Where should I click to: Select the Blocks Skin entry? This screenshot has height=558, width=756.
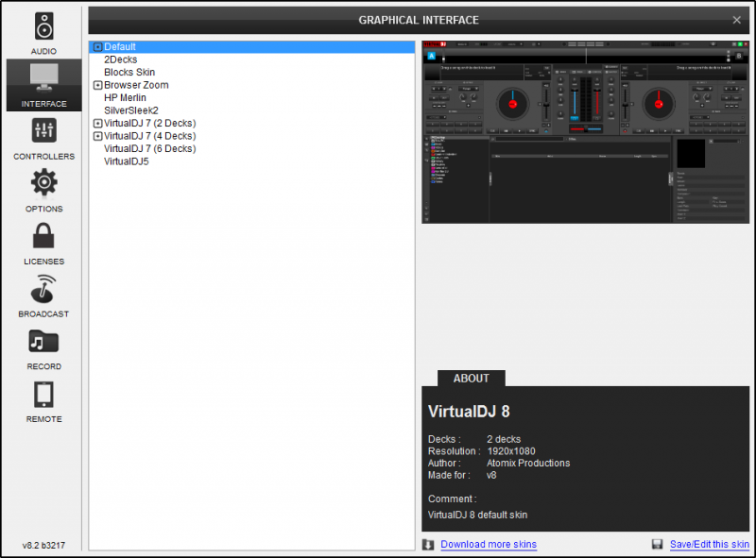[129, 73]
